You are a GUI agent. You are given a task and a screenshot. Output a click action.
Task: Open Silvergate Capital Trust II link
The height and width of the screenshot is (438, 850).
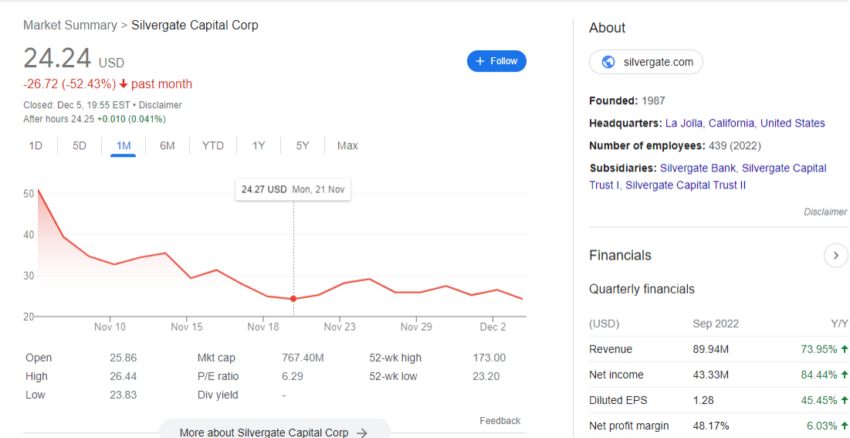685,185
